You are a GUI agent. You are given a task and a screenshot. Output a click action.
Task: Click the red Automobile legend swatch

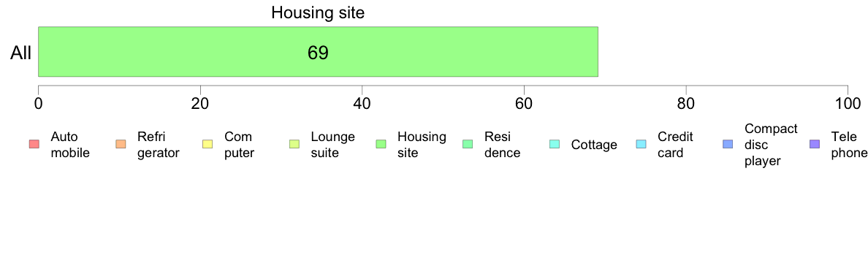click(x=34, y=145)
